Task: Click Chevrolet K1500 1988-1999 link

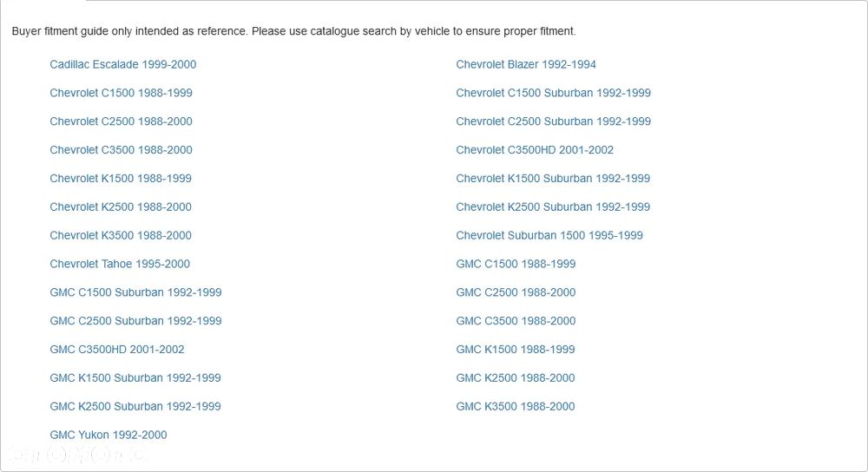Action: coord(121,178)
